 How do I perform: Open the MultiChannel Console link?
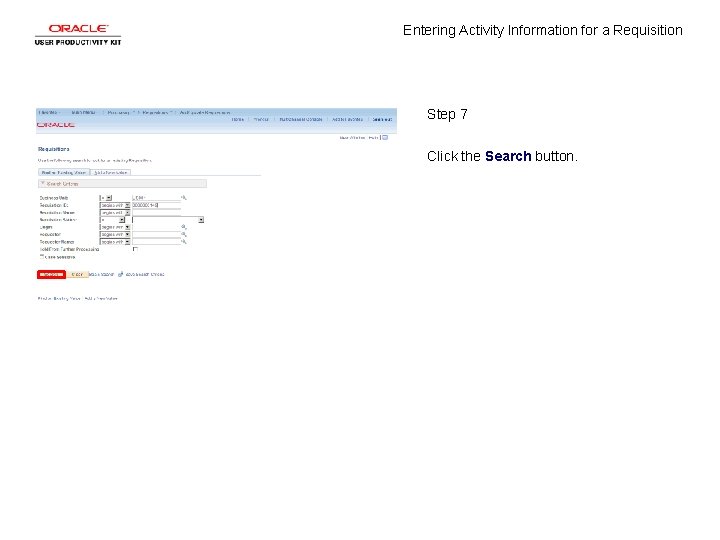(301, 119)
